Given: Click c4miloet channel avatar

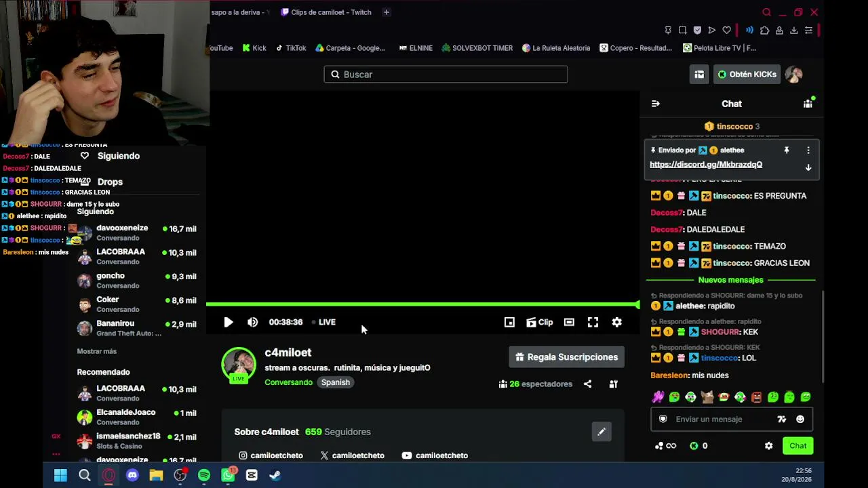Looking at the screenshot, I should click(x=239, y=365).
